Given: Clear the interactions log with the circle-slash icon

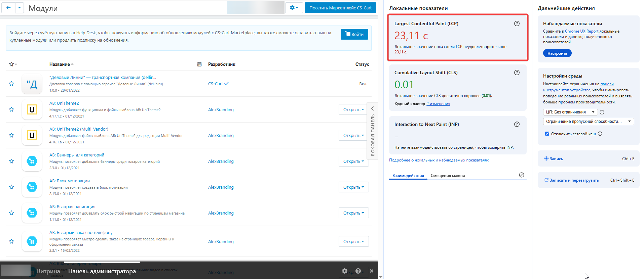Looking at the screenshot, I should 522,175.
